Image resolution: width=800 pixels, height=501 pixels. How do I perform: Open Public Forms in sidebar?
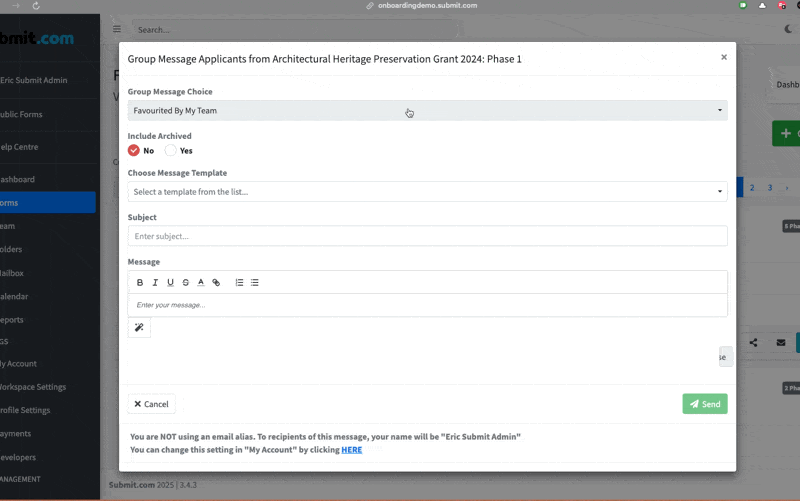(x=21, y=114)
